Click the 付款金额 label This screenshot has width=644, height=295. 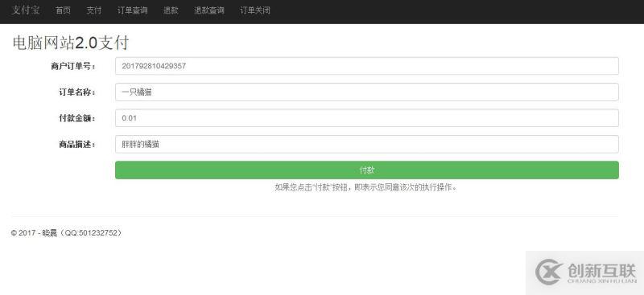point(77,119)
